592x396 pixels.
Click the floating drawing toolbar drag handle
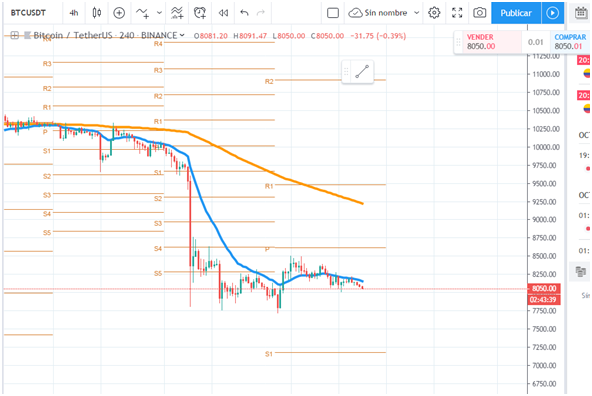click(x=346, y=72)
